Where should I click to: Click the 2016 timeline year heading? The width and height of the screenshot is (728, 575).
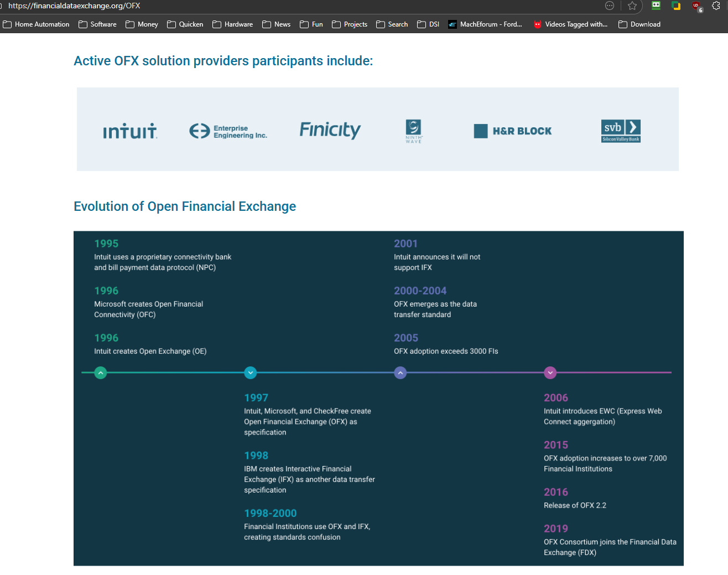pos(556,493)
